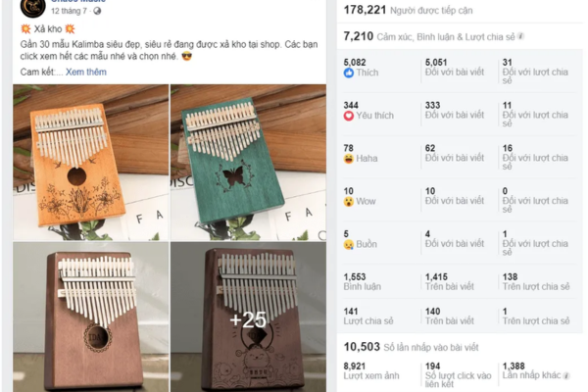The height and width of the screenshot is (392, 588).
Task: Open the green butterfly kalimba photo
Action: coord(248,162)
